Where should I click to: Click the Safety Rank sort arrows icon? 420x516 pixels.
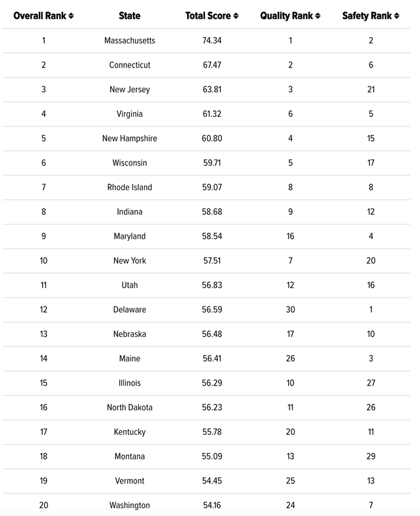[397, 16]
